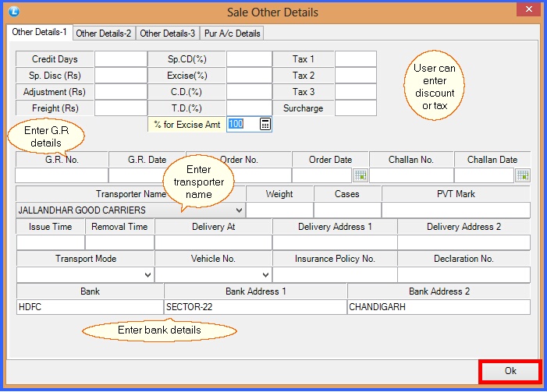Screen dimensions: 547x392
Task: Open calendar picker next to Order Date
Action: tap(360, 175)
